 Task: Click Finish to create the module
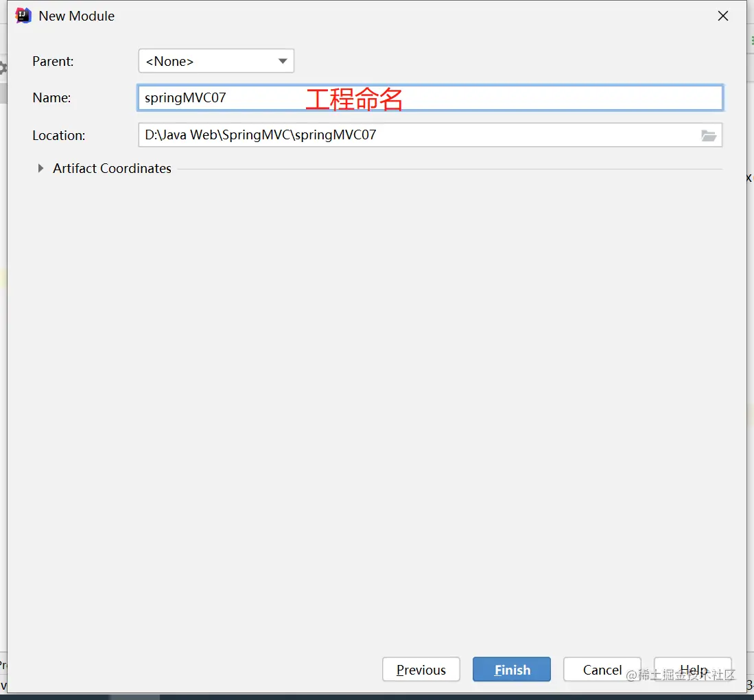512,669
